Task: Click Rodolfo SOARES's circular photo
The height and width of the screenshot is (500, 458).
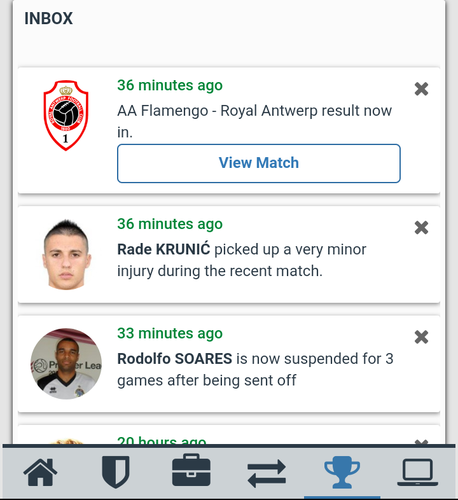Action: [66, 364]
